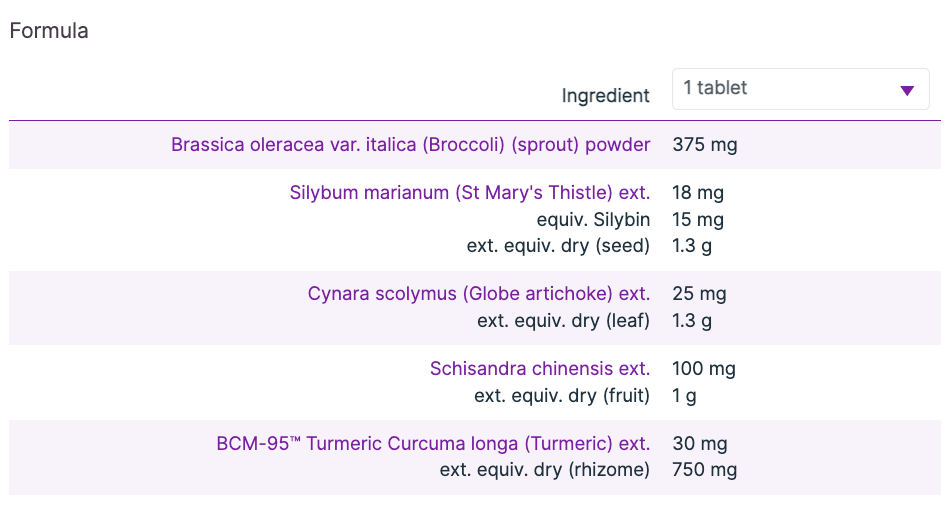Select the 750 mg rhizome equivalent value

point(704,470)
